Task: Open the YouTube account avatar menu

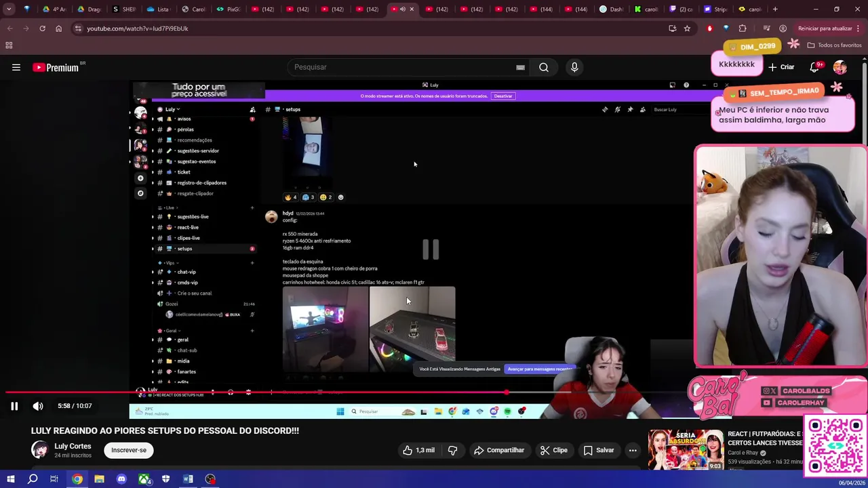Action: [840, 67]
